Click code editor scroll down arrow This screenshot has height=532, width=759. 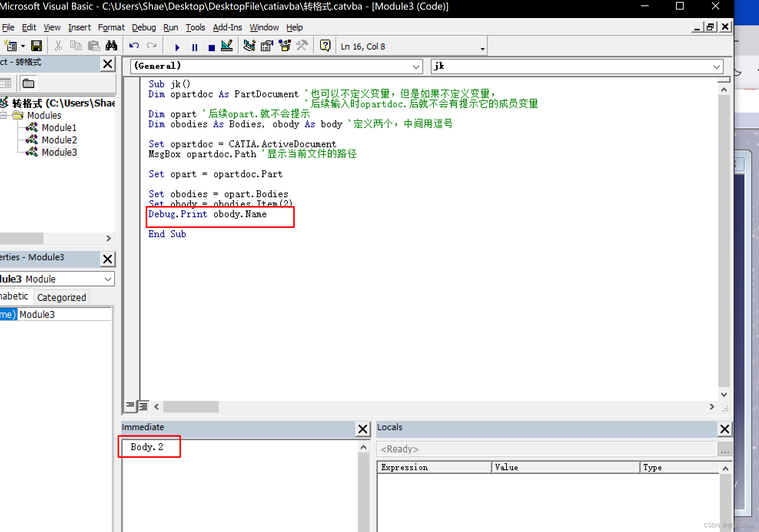click(724, 394)
